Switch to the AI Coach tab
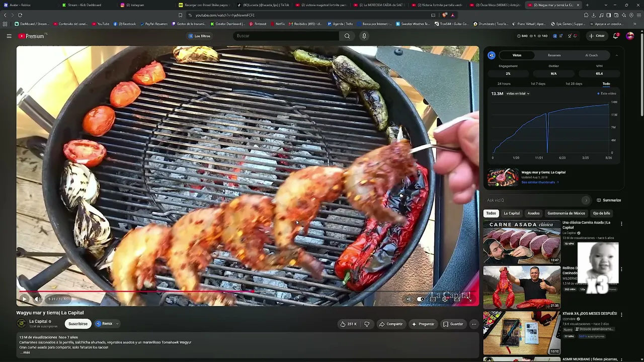Screen dimensions: 644x362 click(591, 55)
